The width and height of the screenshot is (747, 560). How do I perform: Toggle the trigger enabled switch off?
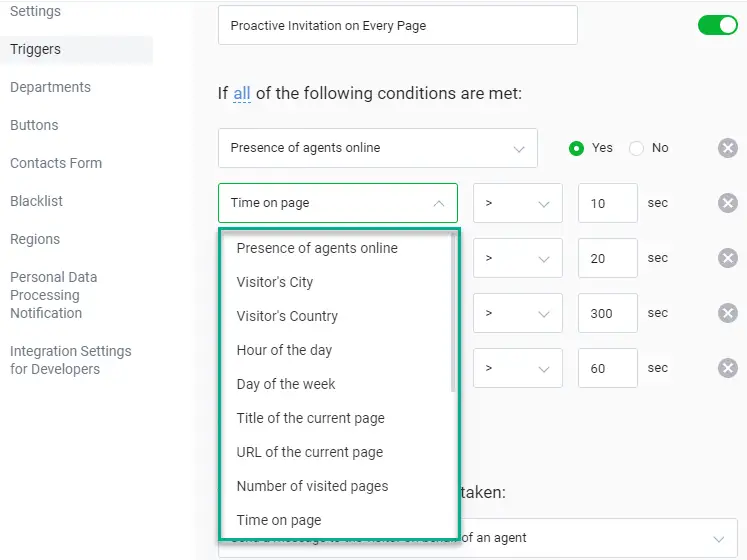click(x=717, y=25)
